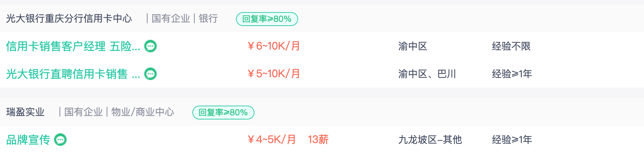Image resolution: width=644 pixels, height=160 pixels.
Task: Select the ¥6~10K/月 salary text
Action: tap(274, 46)
